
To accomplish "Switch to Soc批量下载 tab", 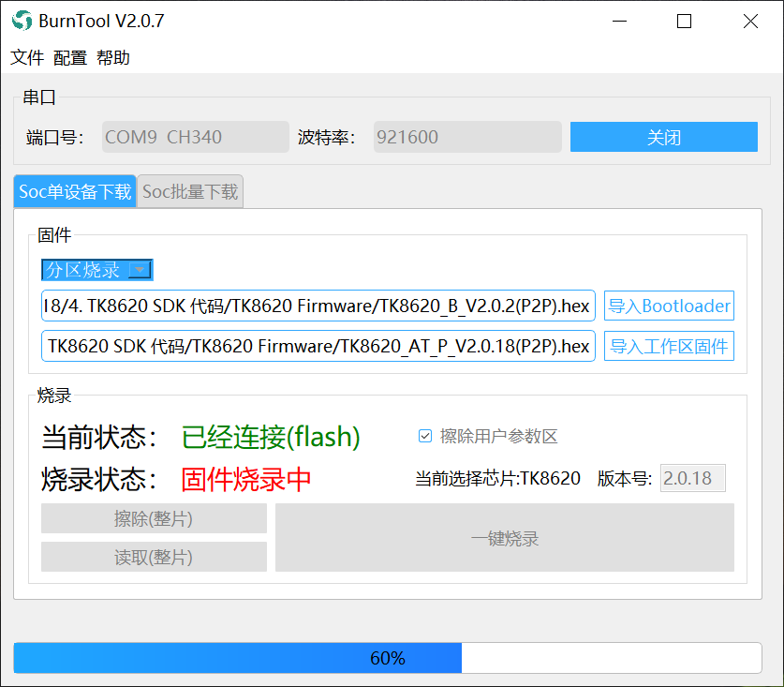I will 190,191.
